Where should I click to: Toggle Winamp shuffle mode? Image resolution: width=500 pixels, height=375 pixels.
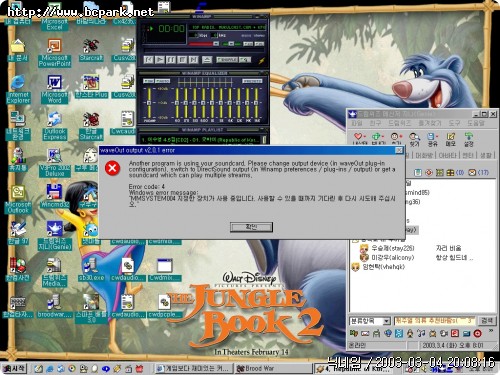point(227,60)
